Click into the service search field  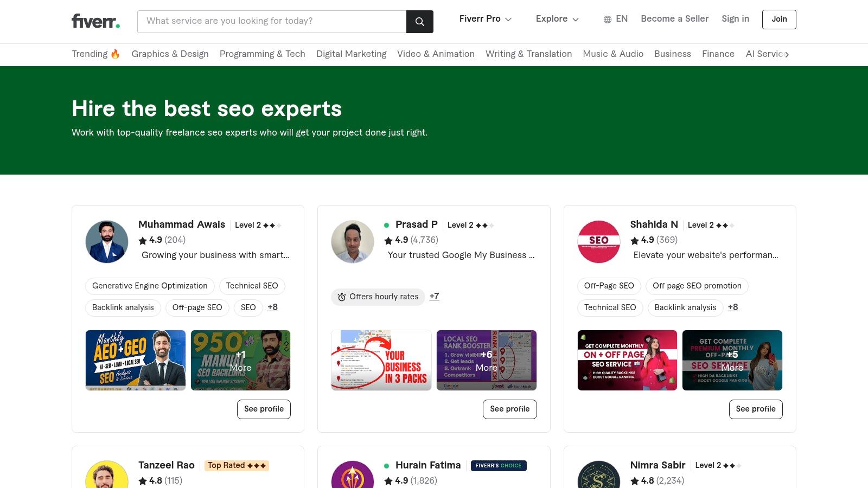click(271, 21)
